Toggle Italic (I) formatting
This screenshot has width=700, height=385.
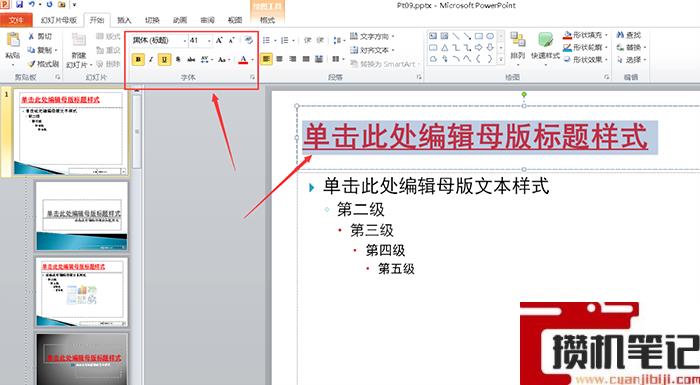point(151,59)
